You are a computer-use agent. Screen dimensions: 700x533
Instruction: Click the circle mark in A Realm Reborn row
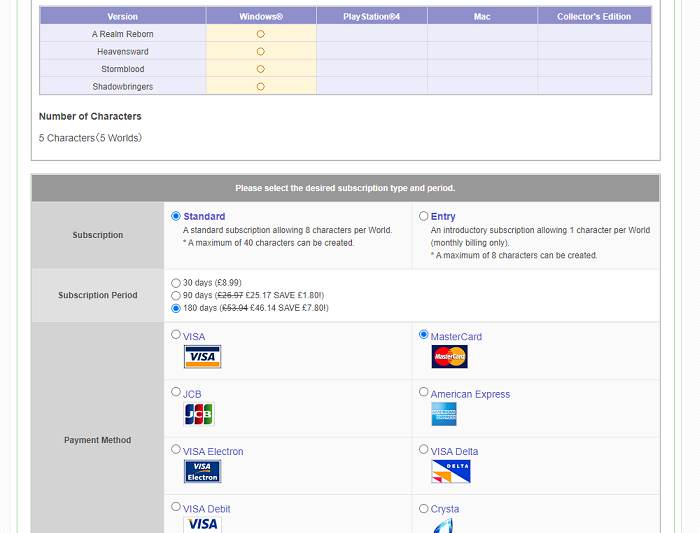pyautogui.click(x=261, y=34)
